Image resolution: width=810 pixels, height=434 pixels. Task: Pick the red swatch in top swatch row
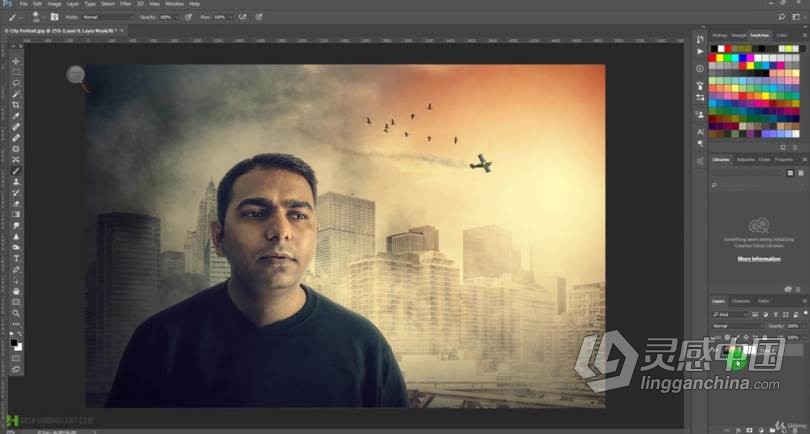(x=728, y=49)
